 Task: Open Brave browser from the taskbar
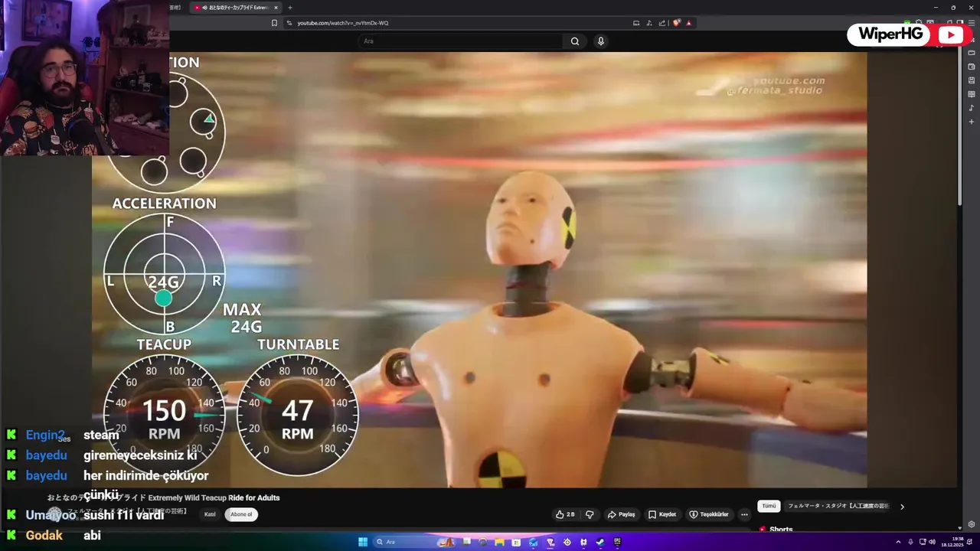coord(550,542)
